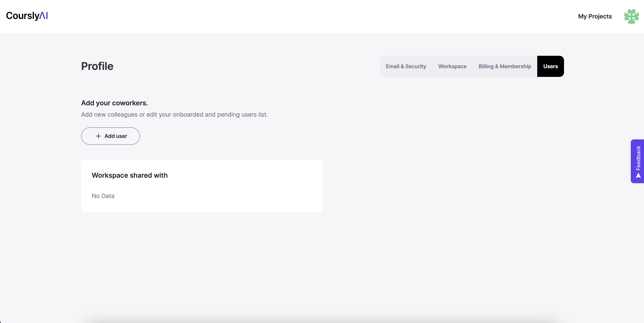644x323 pixels.
Task: Click the Profile page heading
Action: [x=97, y=66]
